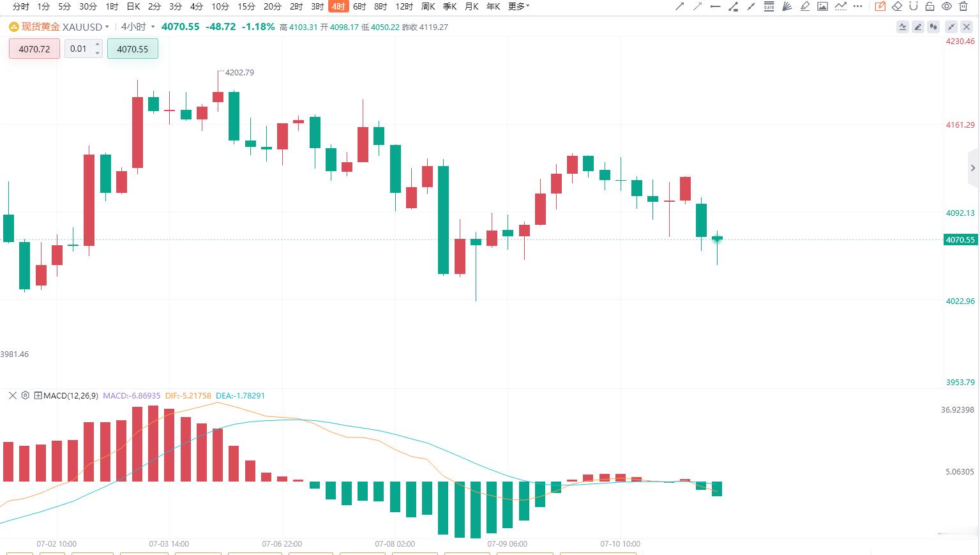Click the shrink collapse chart button

951,27
